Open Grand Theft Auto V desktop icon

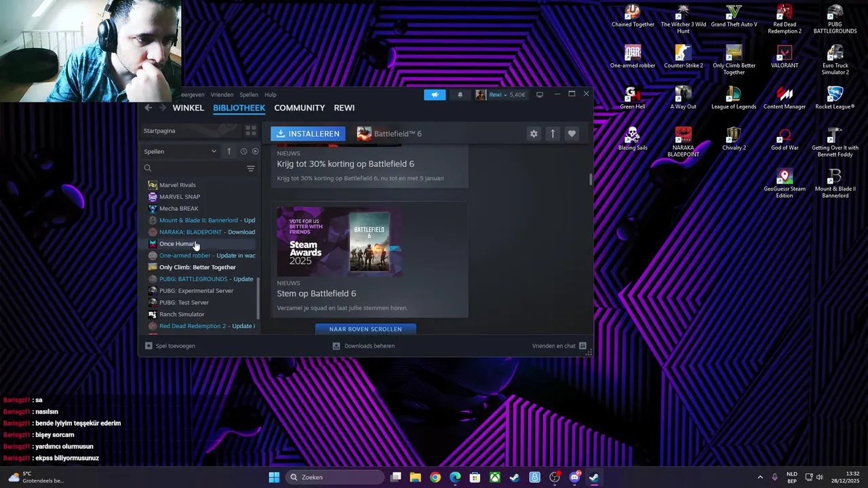[734, 16]
